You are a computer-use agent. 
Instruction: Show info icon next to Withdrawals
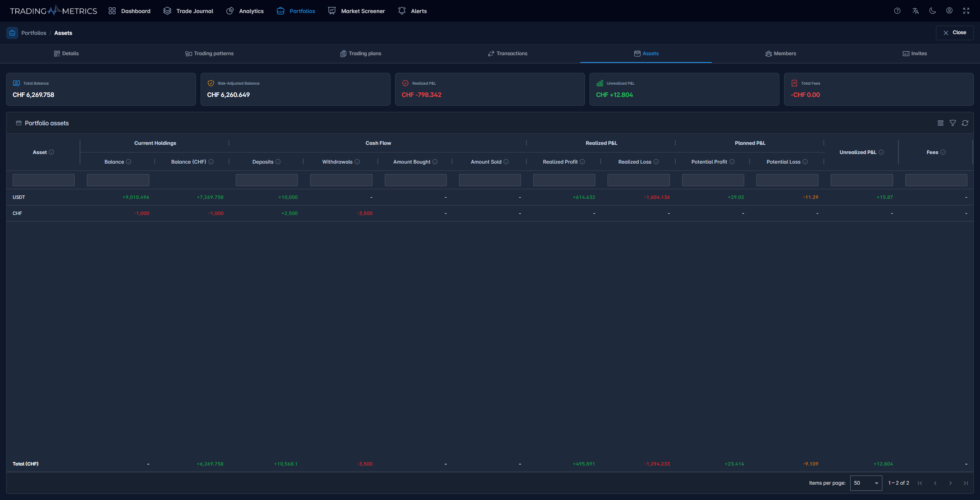click(357, 162)
